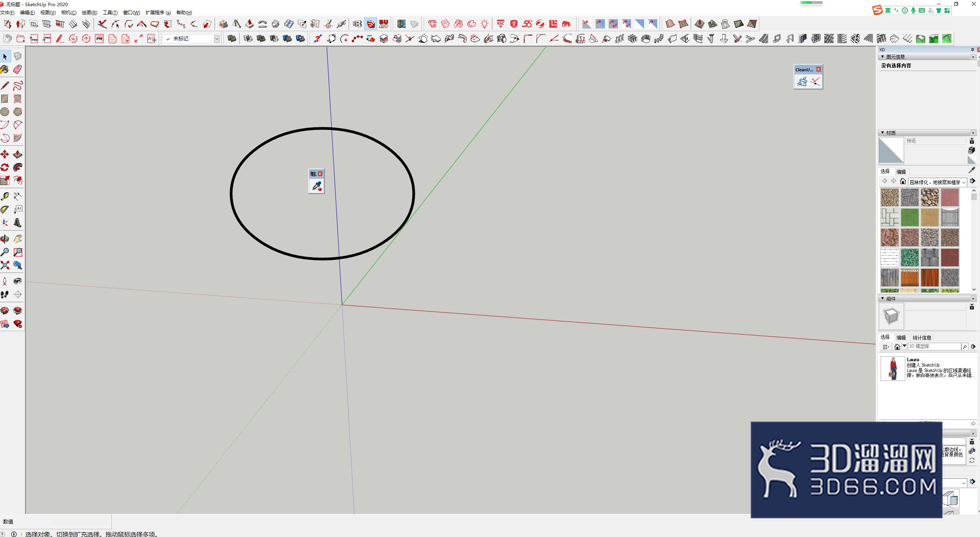Open the 绘图(R) menu

[x=89, y=13]
